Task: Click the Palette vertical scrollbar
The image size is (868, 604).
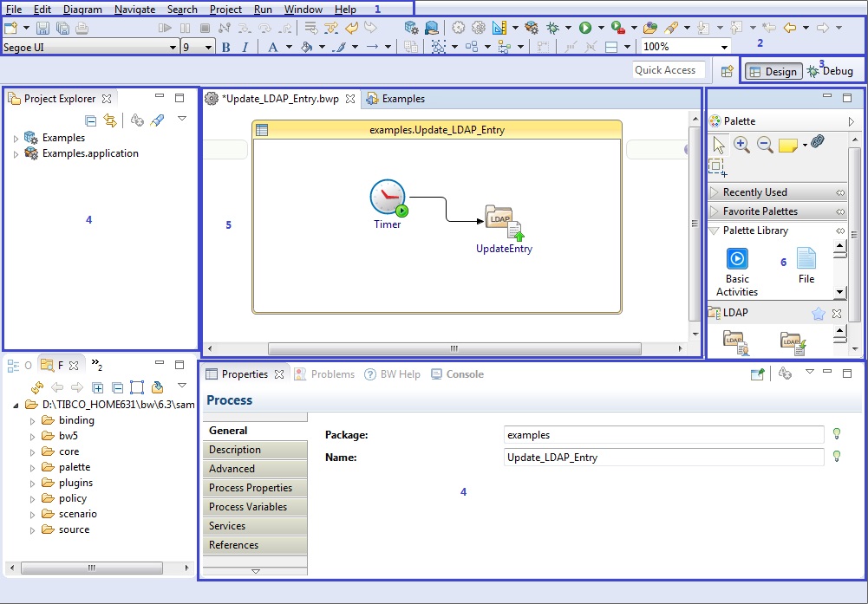Action: pyautogui.click(x=856, y=235)
